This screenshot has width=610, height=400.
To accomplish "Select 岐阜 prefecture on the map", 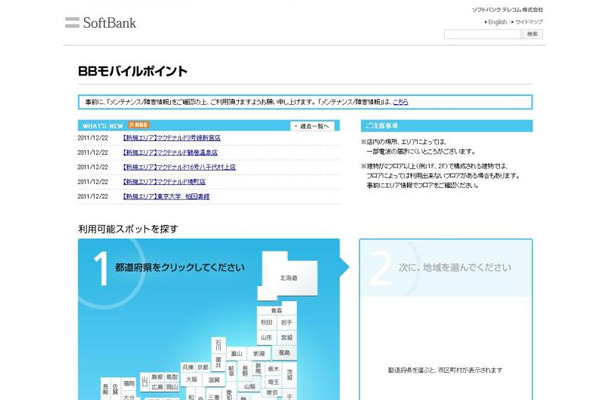I will [x=231, y=371].
